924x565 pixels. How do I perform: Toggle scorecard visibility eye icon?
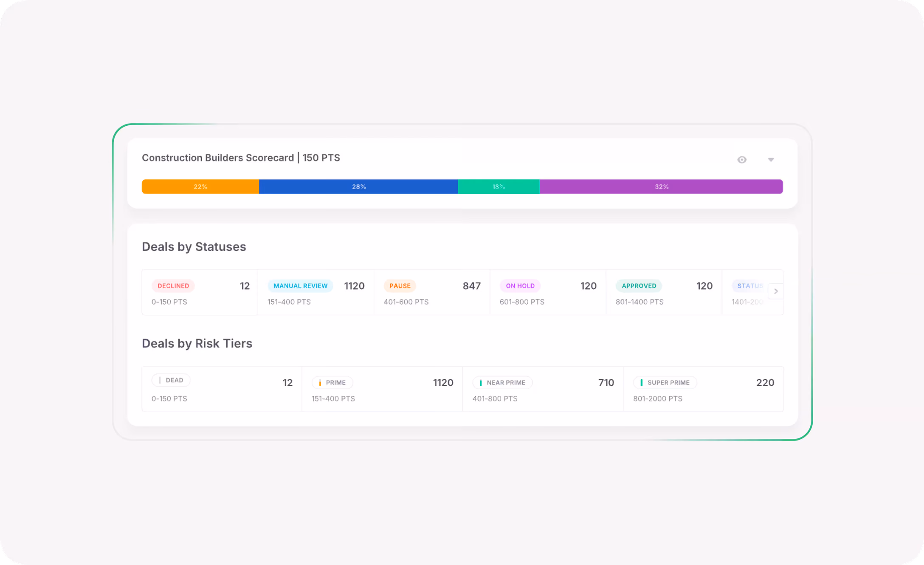[x=742, y=160]
